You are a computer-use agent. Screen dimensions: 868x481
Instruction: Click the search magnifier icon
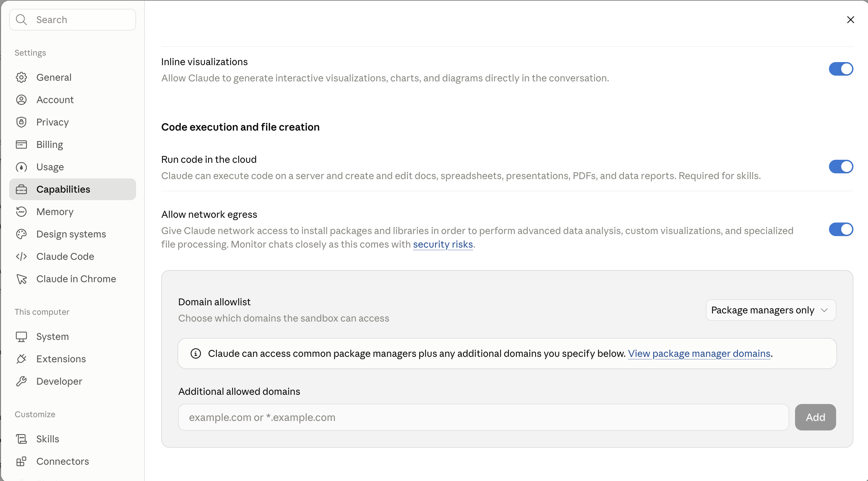21,20
